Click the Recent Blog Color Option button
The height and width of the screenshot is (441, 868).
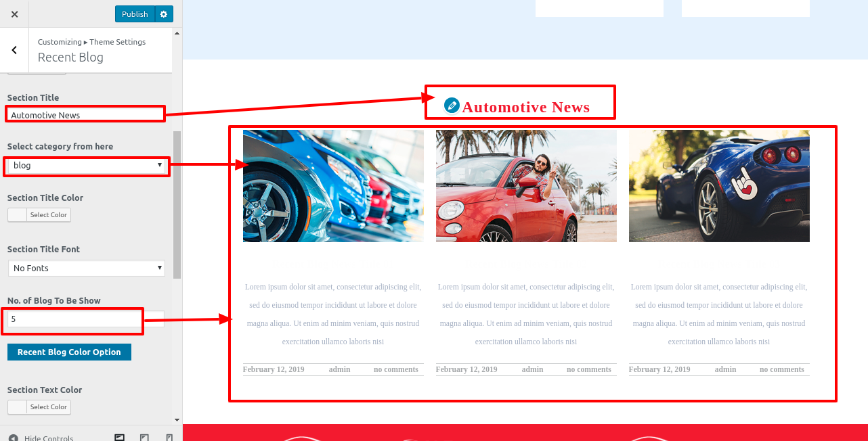point(69,352)
